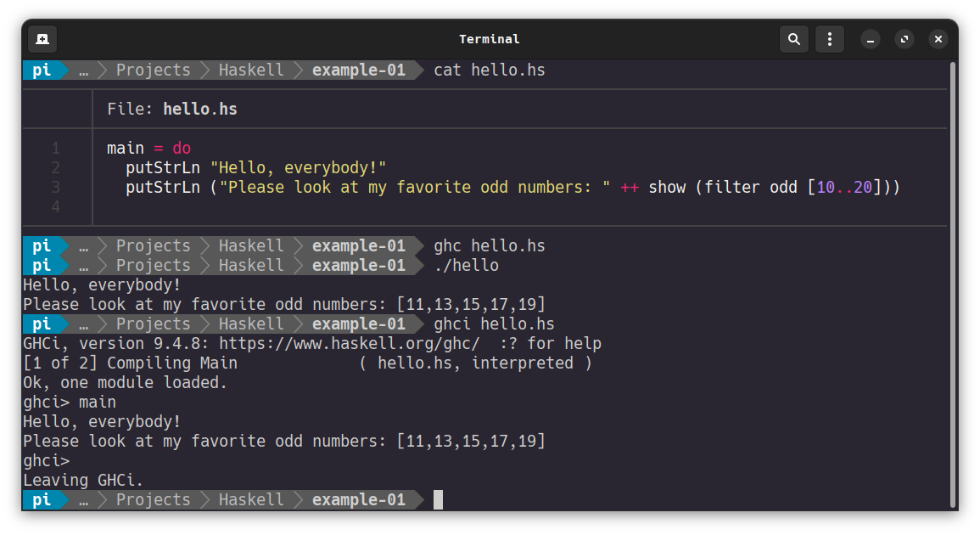Open a new terminal tab
This screenshot has height=535, width=980.
point(42,39)
